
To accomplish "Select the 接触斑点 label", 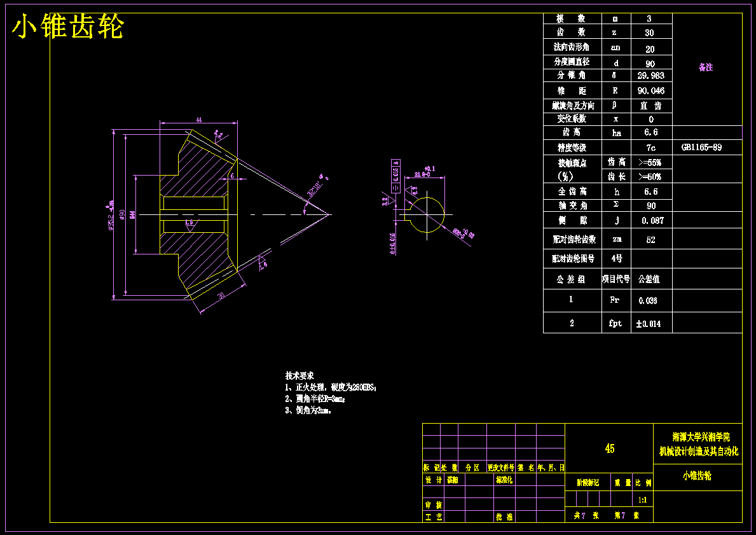I will [x=572, y=163].
